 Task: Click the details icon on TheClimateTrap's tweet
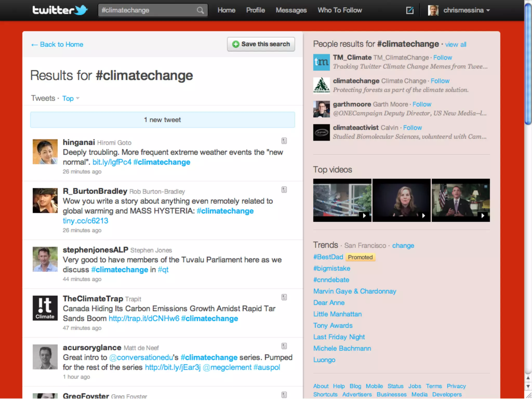coord(284,297)
